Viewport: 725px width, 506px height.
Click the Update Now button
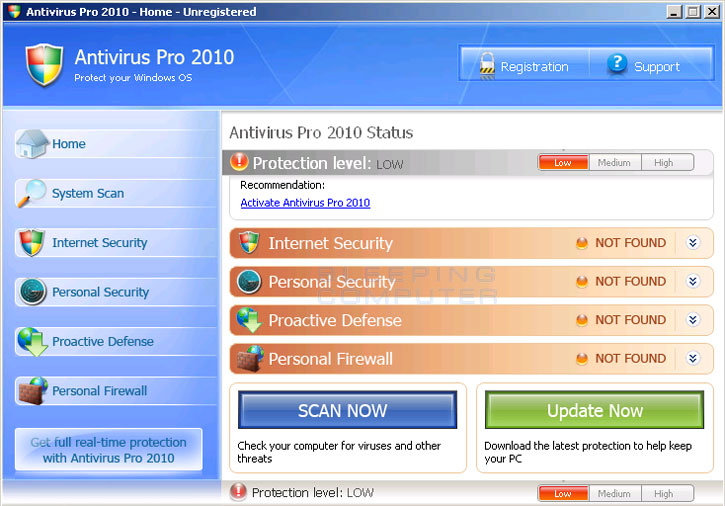(x=594, y=410)
